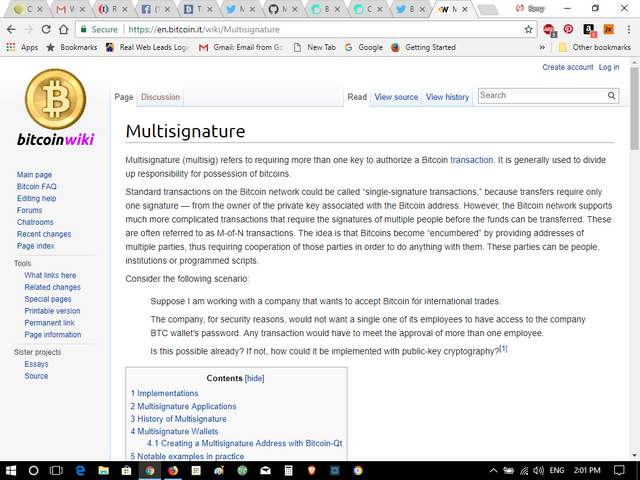Open the Amazon extension icon
Viewport: 640px width, 480px height.
[x=589, y=30]
